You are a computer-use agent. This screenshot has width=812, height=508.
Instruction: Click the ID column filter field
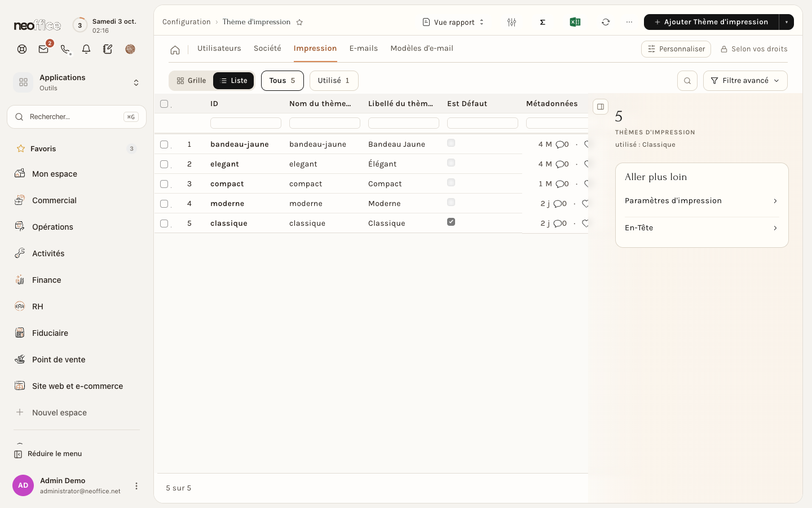(x=246, y=123)
